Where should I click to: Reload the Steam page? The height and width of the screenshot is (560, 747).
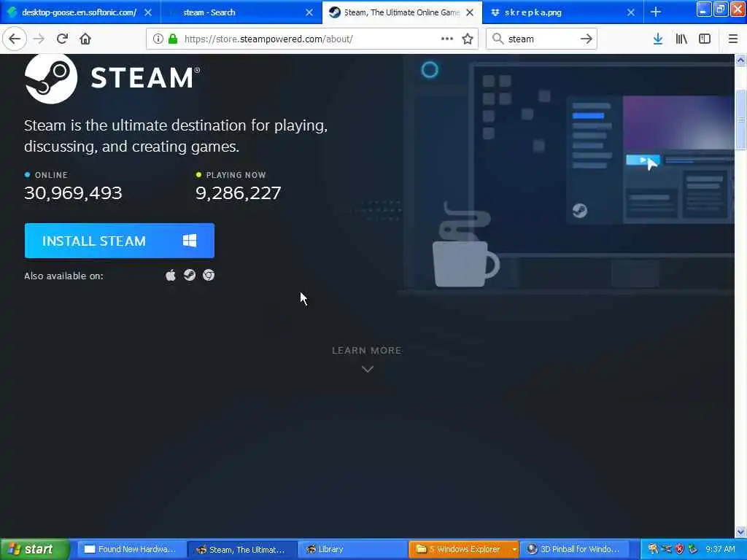coord(62,39)
